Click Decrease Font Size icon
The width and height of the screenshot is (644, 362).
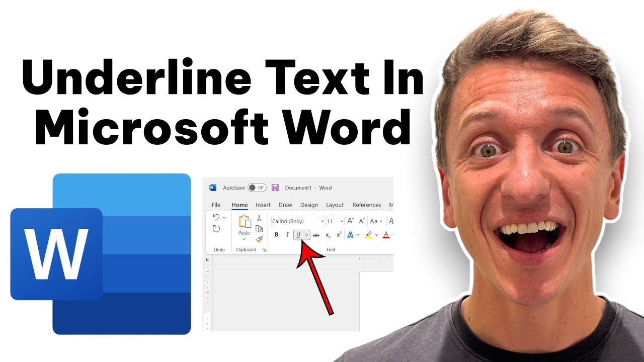[361, 221]
